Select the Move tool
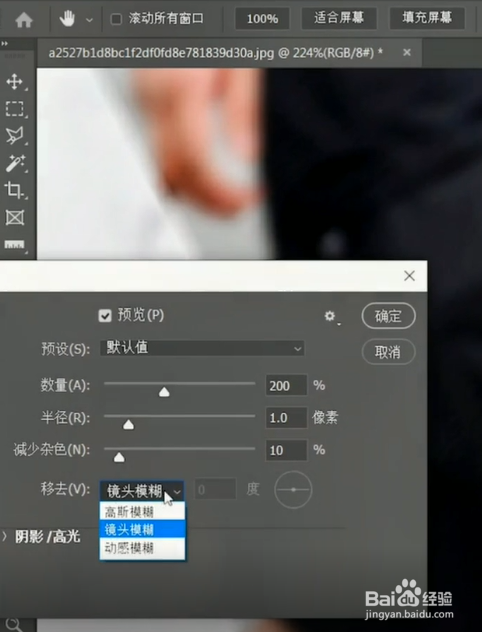This screenshot has width=482, height=632. 15,82
